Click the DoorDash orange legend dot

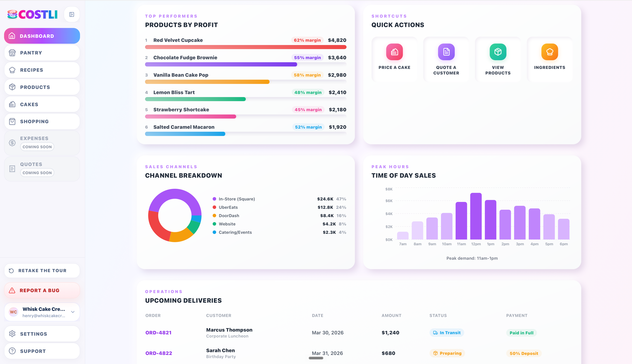(214, 215)
